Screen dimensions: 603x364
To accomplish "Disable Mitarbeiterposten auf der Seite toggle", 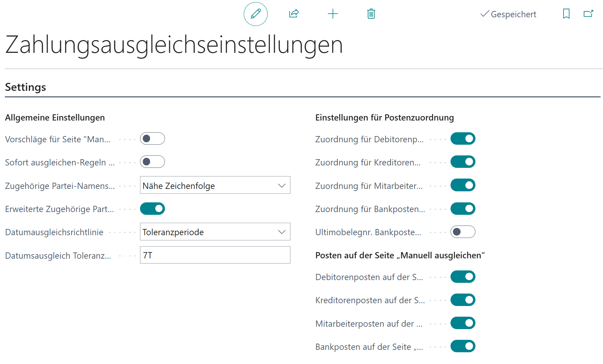I will point(463,323).
